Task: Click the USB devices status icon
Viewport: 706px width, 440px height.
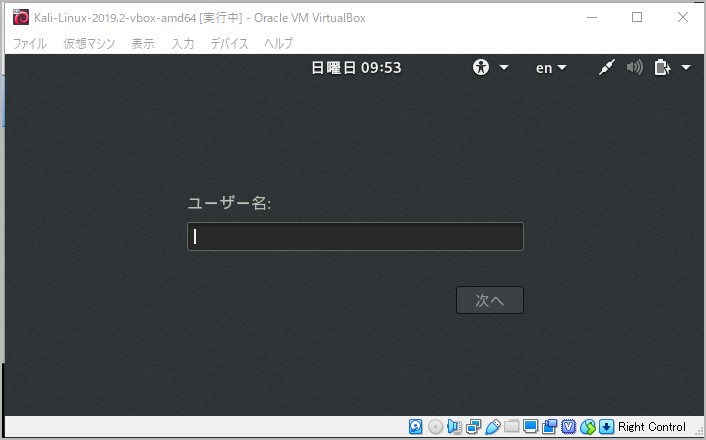Action: pos(493,426)
